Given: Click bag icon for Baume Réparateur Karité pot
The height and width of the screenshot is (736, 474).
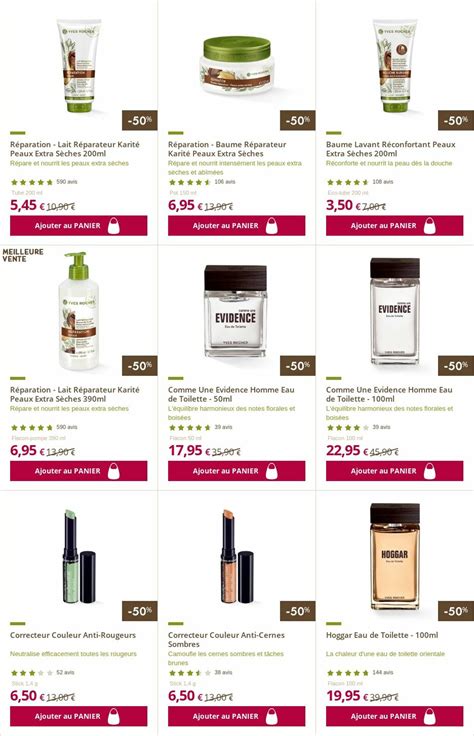Looking at the screenshot, I should click(272, 226).
